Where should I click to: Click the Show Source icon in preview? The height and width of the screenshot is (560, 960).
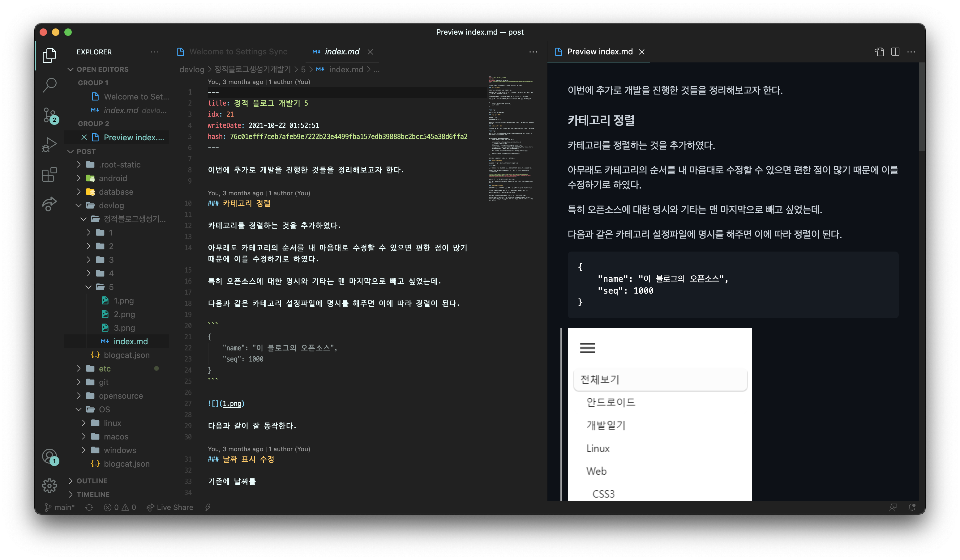coord(879,52)
